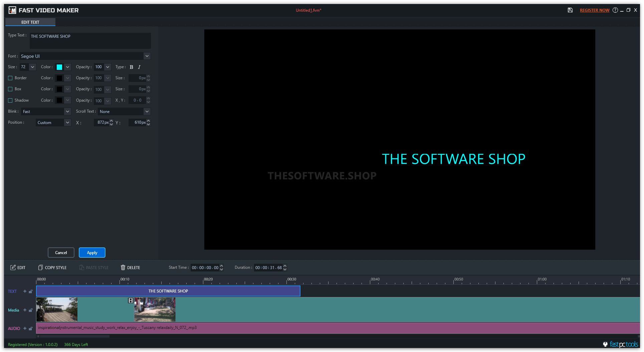The image size is (644, 352).
Task: Click the Duration time field
Action: [x=268, y=268]
